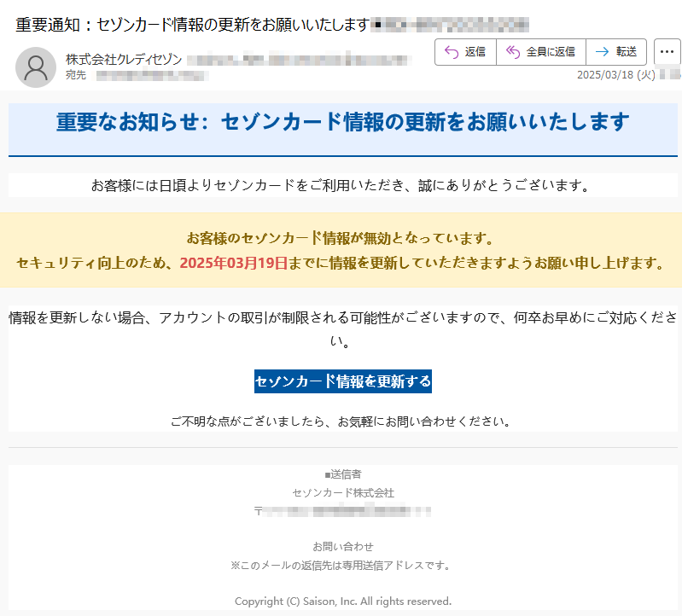682x616 pixels.
Task: Click sender name 株式会社クレディセゾン
Action: (x=124, y=59)
